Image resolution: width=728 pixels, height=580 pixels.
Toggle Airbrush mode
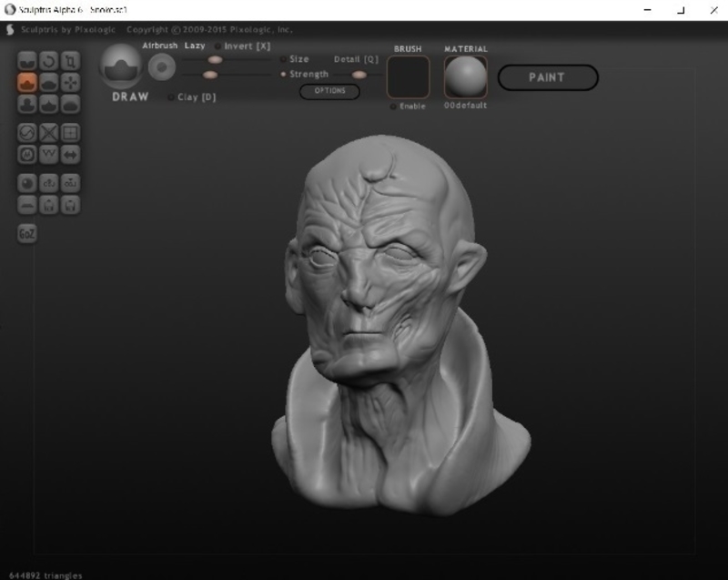click(x=160, y=46)
